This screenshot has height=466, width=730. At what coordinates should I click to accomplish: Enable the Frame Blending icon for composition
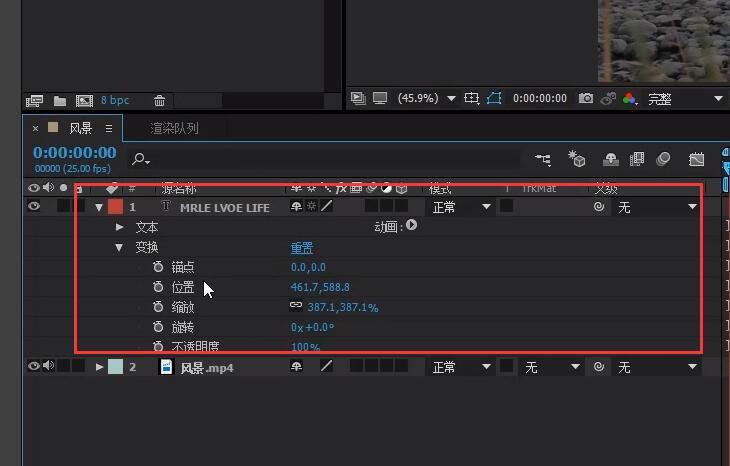point(637,159)
